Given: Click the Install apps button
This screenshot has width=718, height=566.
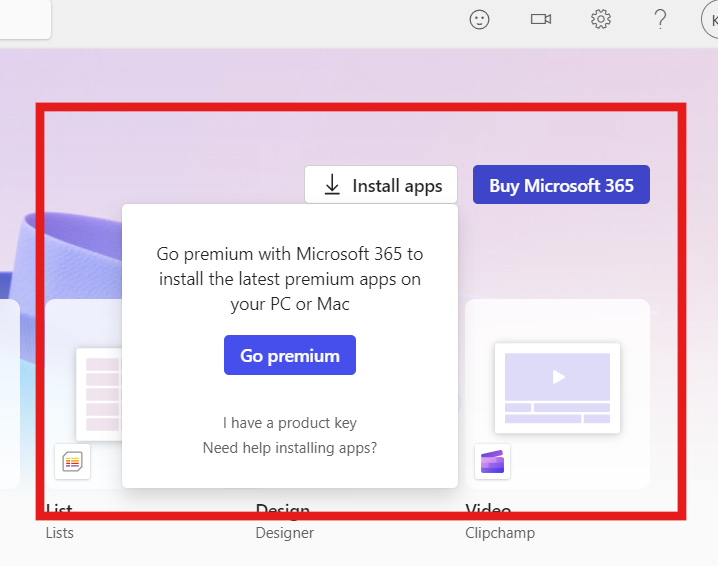Looking at the screenshot, I should 381,185.
